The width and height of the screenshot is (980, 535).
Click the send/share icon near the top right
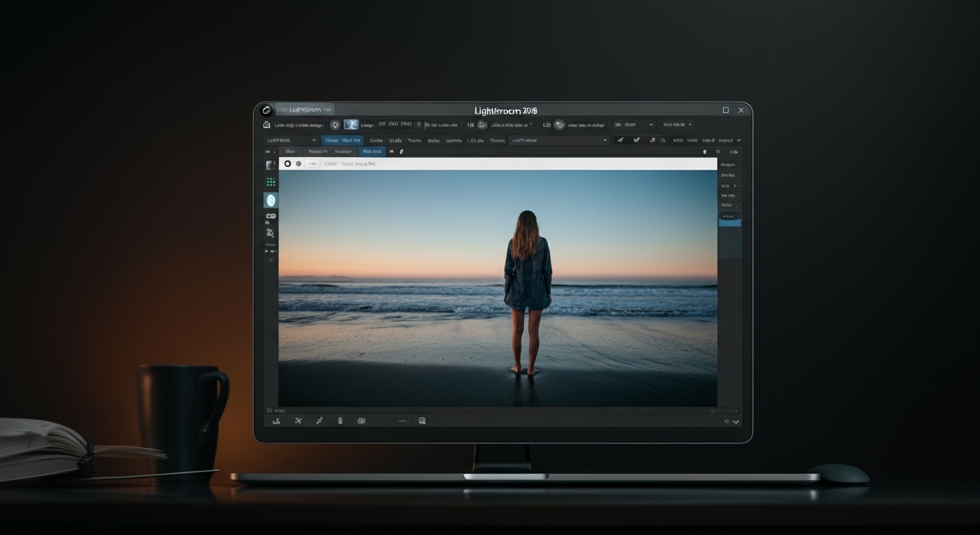[x=619, y=140]
